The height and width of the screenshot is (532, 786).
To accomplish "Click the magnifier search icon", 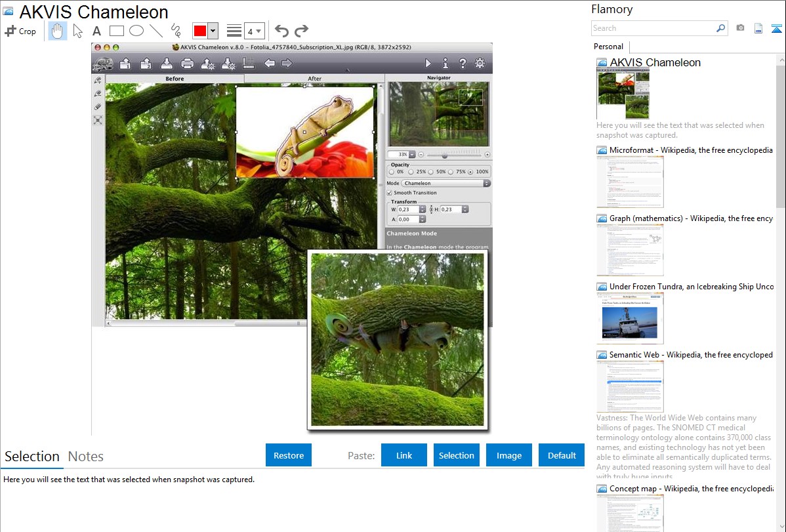I will (721, 28).
